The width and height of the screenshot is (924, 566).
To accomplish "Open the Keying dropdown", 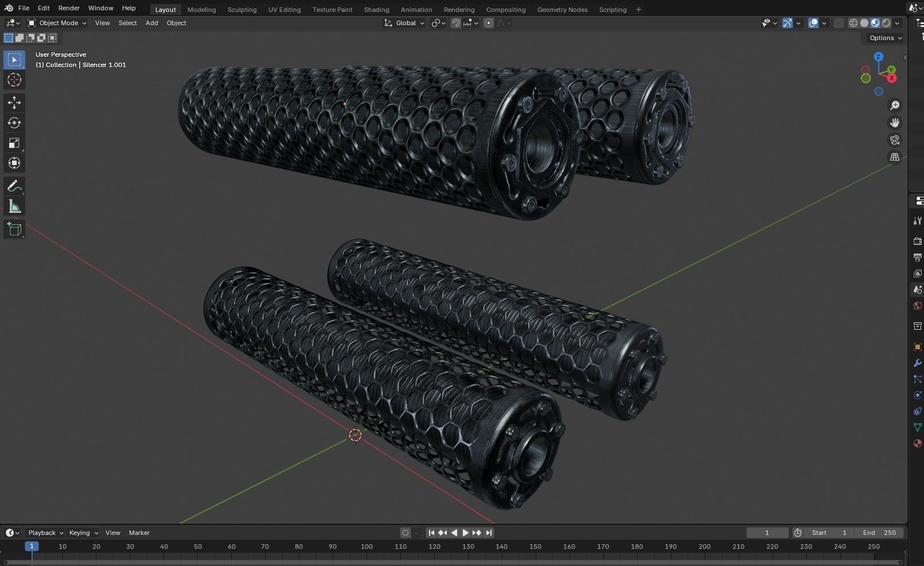I will (x=83, y=533).
